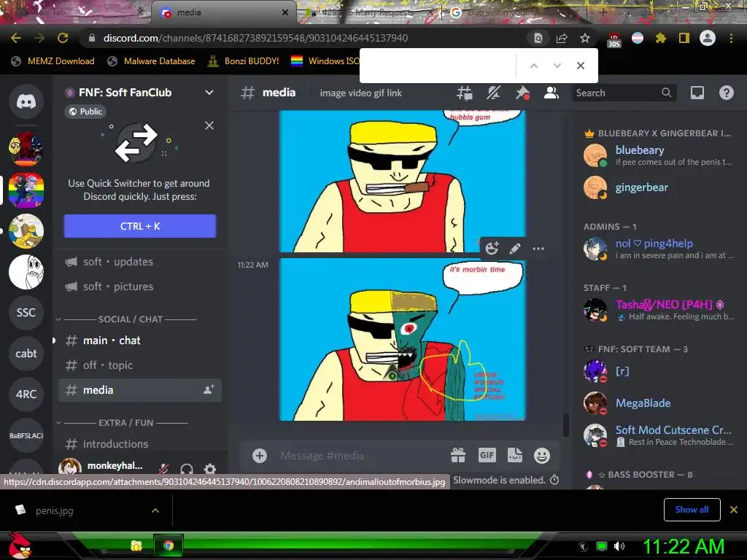
Task: Open User Settings gear icon
Action: [x=210, y=469]
